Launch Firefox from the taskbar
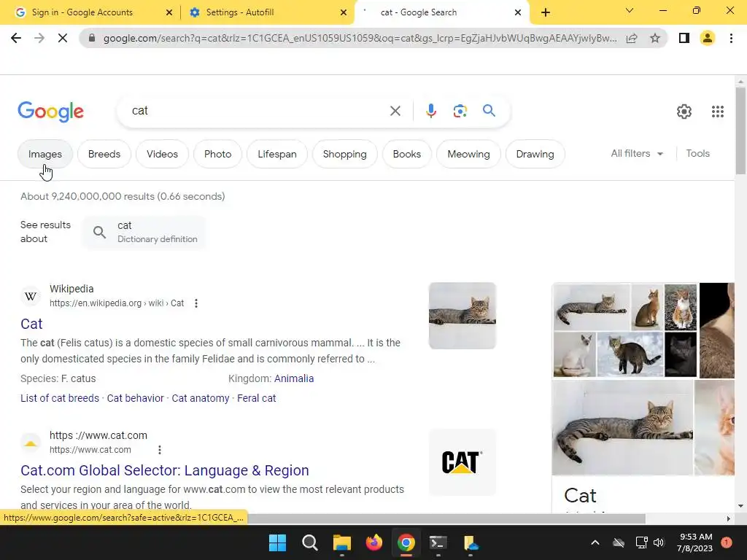Viewport: 747px width, 560px height. (374, 542)
